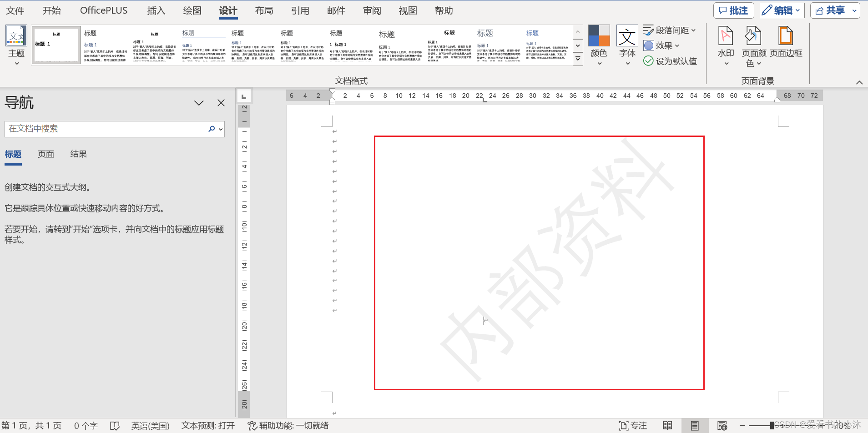Switch to the 插入 Insert tab

[156, 10]
